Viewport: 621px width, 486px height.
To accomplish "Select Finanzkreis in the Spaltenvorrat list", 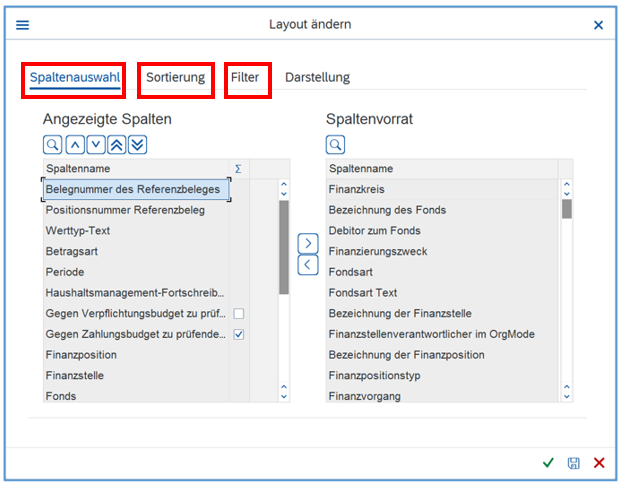I will point(357,189).
